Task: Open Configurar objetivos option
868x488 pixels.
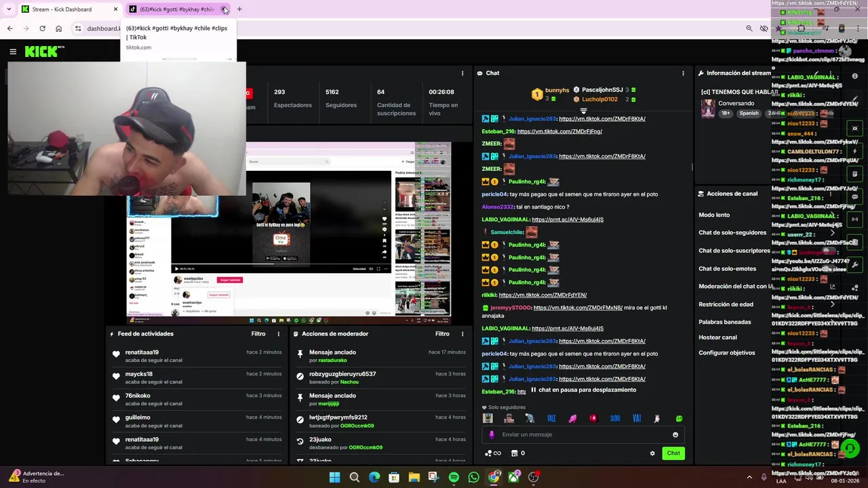Action: (x=727, y=352)
